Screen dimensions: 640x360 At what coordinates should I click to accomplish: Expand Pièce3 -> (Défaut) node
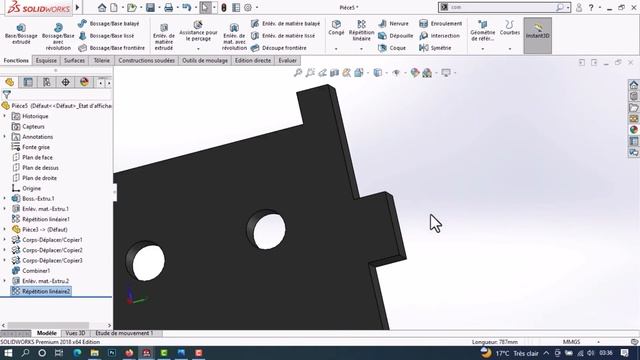click(x=5, y=229)
